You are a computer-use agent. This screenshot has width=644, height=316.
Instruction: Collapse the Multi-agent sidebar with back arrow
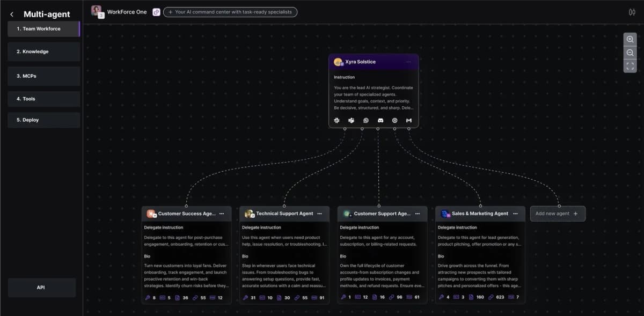pyautogui.click(x=11, y=13)
